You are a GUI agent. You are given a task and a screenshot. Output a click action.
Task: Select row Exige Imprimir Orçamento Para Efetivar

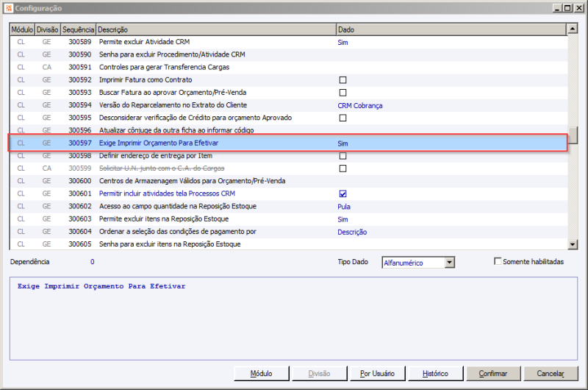[288, 143]
